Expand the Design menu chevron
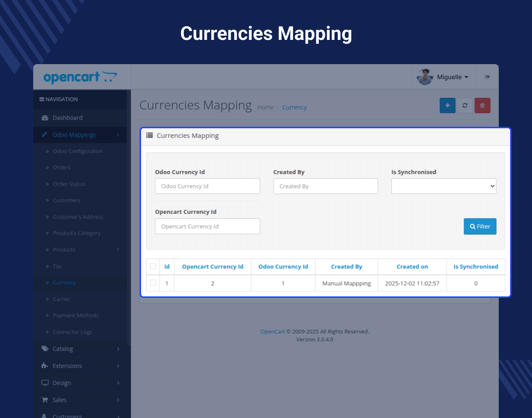 tap(118, 383)
